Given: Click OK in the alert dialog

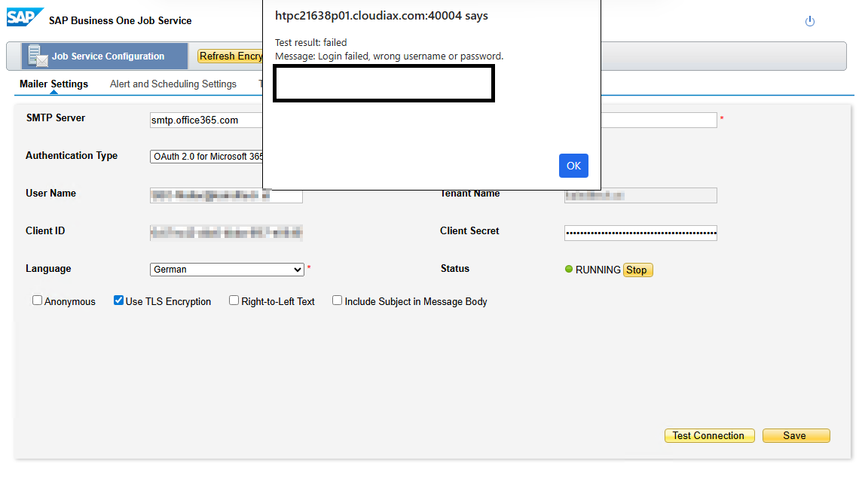Looking at the screenshot, I should [x=573, y=166].
